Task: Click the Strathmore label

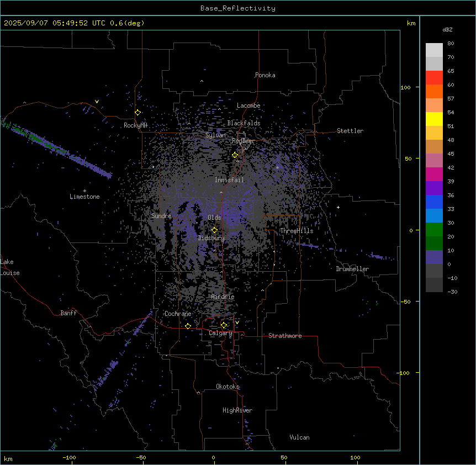Action: coord(285,336)
